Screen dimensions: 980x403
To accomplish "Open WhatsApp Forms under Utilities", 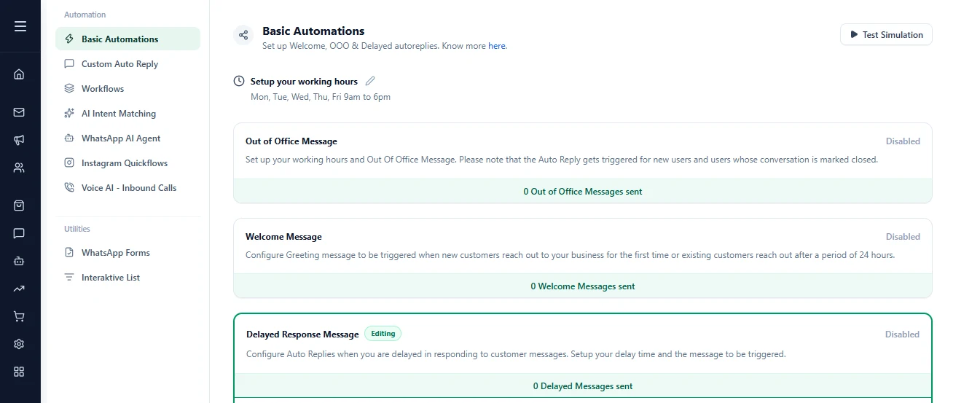I will click(128, 253).
